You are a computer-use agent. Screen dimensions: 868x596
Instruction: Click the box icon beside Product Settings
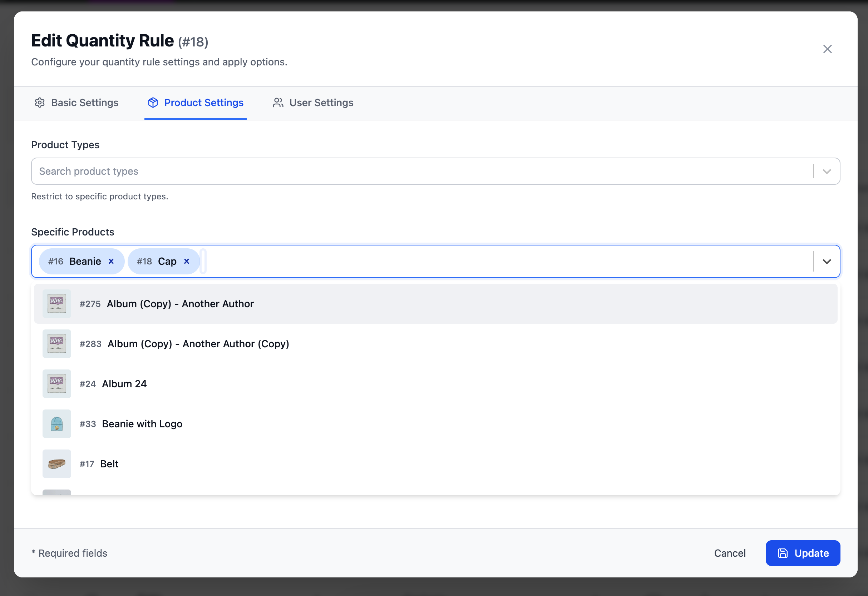[153, 103]
